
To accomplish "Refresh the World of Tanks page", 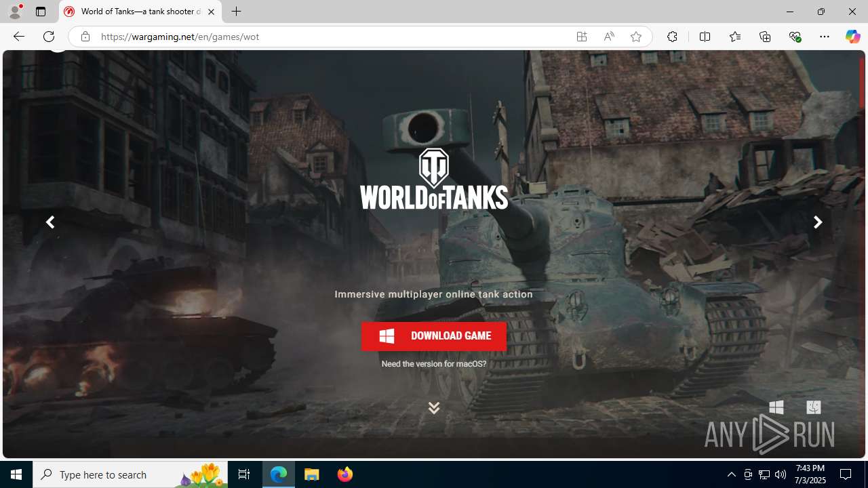I will click(49, 37).
